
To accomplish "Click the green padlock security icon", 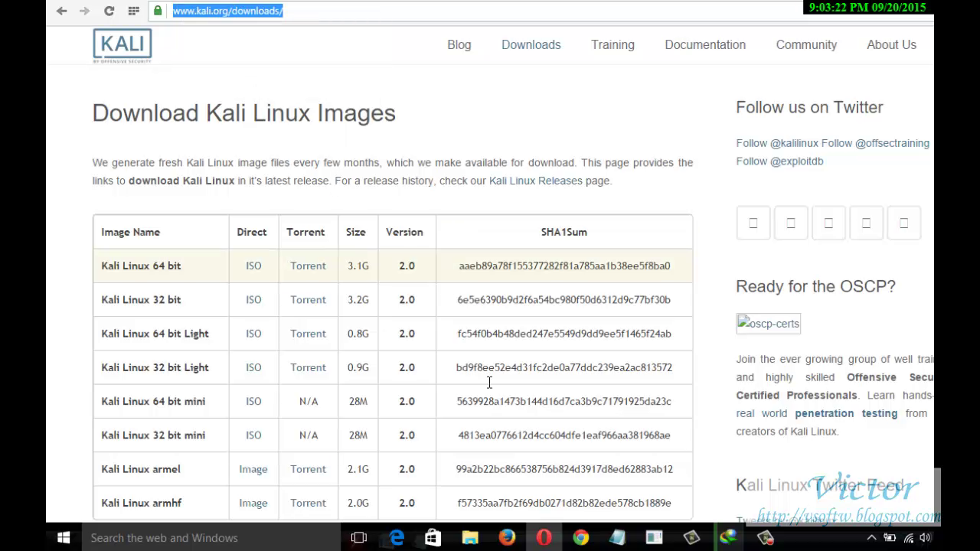I will pos(158,11).
